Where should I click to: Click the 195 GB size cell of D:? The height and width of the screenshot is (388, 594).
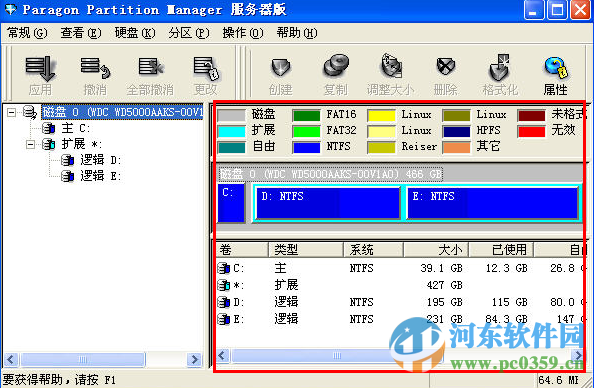444,302
